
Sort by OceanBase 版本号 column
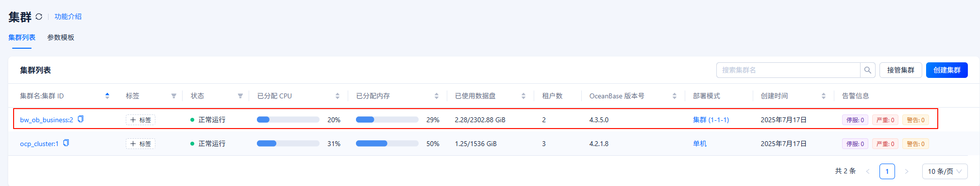pos(675,96)
